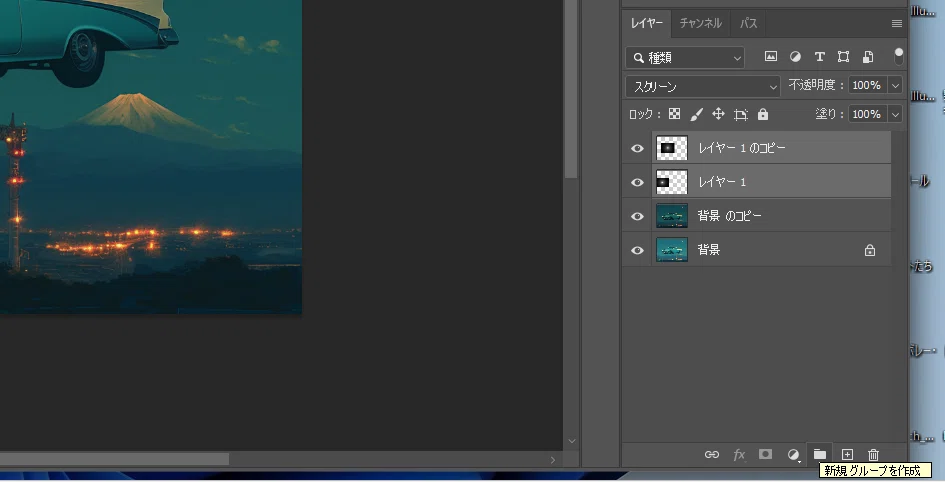
Task: Open the 種類 filter type dropdown
Action: click(685, 58)
